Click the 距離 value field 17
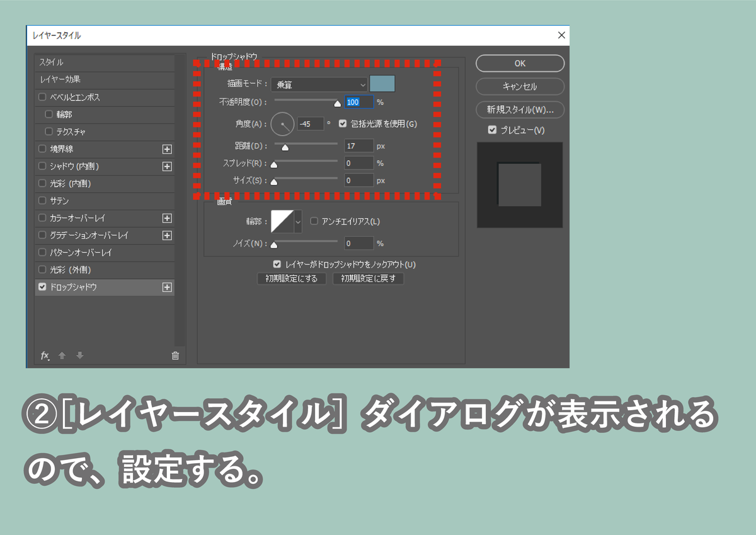 pyautogui.click(x=359, y=146)
